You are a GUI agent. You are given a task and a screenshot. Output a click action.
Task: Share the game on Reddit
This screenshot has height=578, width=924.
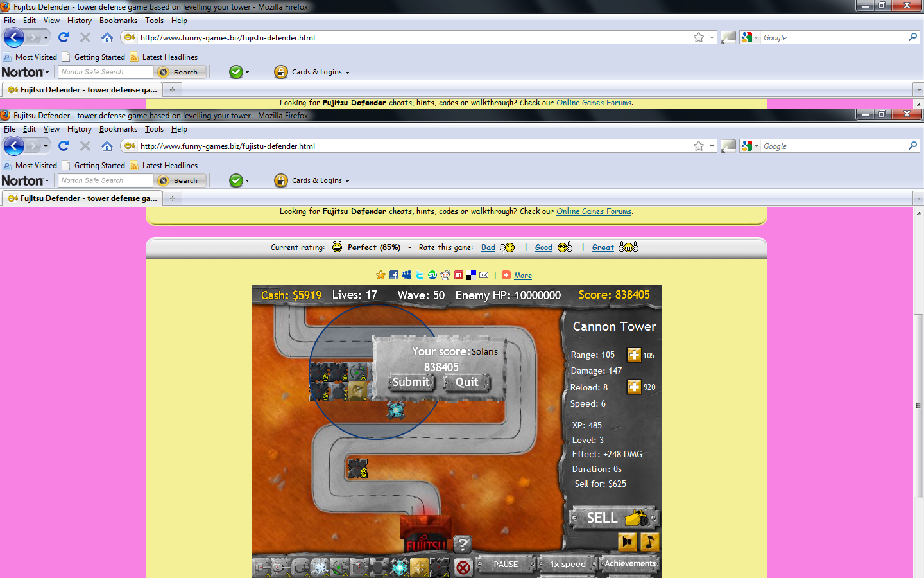(x=445, y=275)
